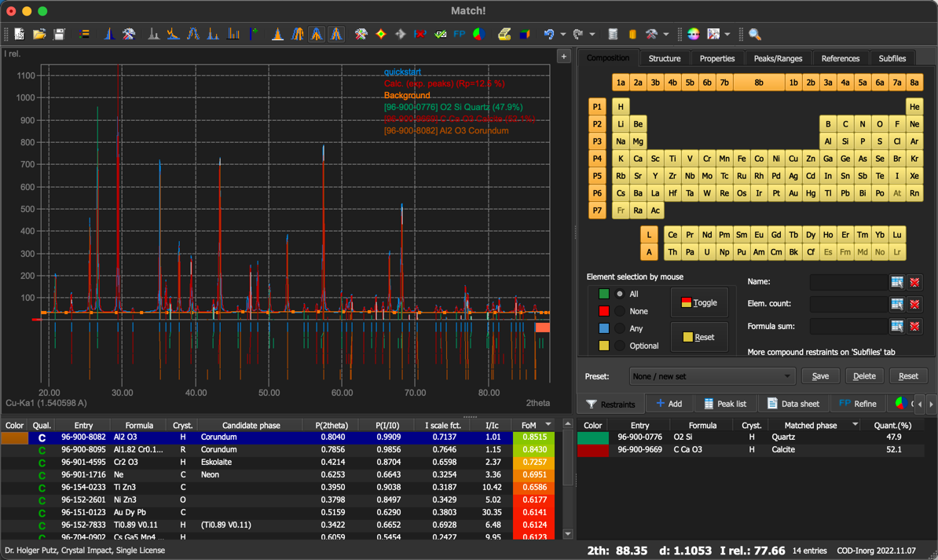The width and height of the screenshot is (938, 560).
Task: Switch to the Peaks/Ranges tab
Action: pos(777,58)
